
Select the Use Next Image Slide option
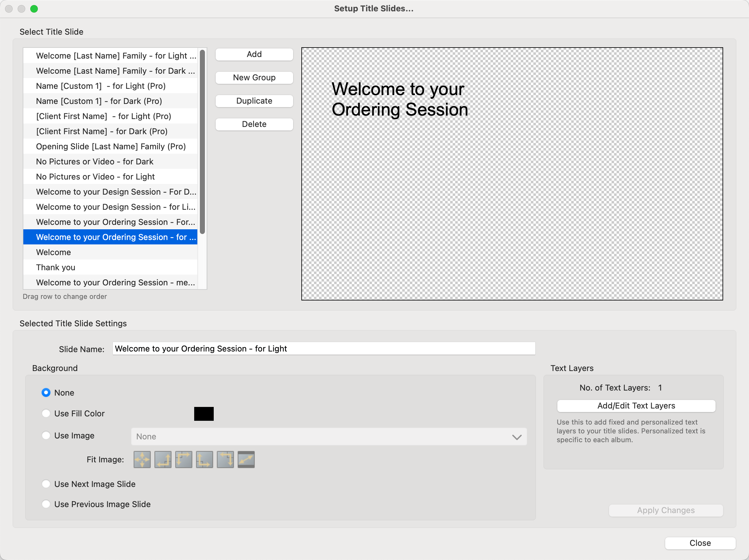46,484
